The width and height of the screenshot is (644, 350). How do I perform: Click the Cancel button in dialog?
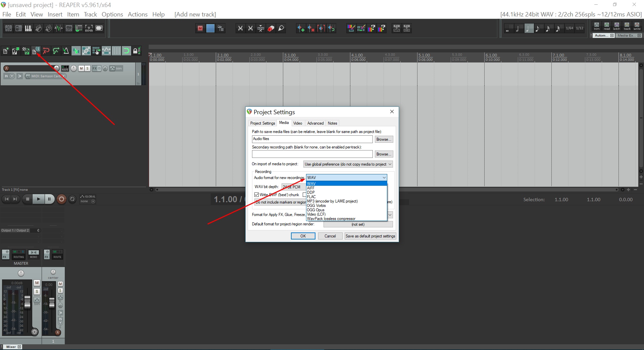point(330,236)
